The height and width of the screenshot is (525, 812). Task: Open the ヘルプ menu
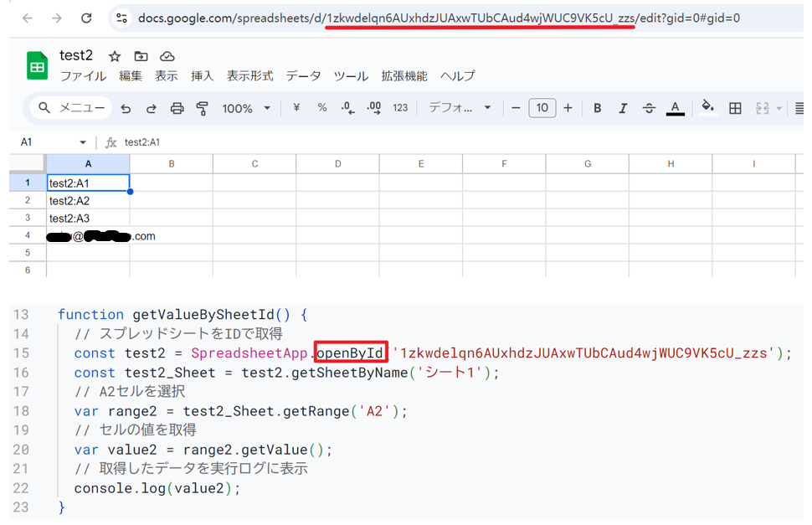(457, 76)
